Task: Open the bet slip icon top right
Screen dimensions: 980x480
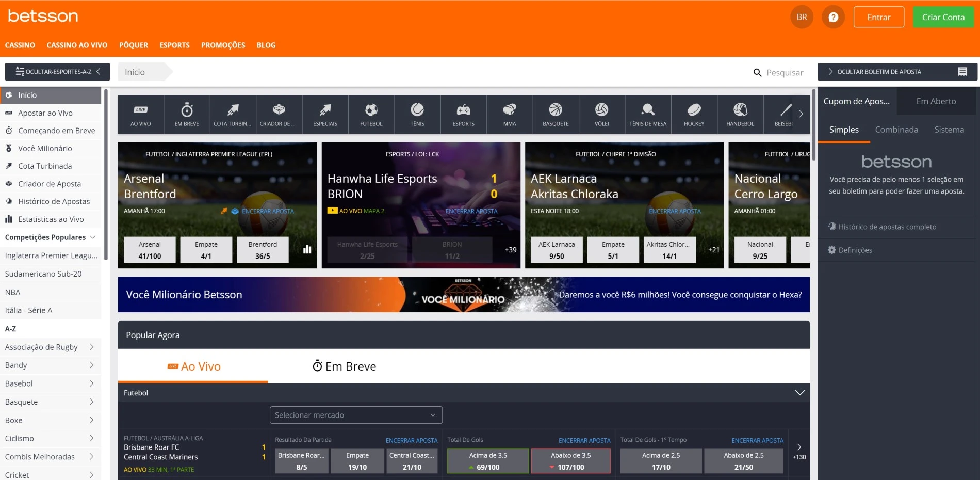Action: (x=963, y=71)
